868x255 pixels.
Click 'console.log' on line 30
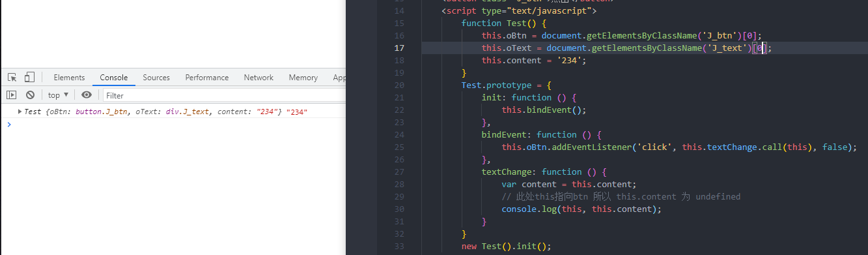click(x=529, y=209)
